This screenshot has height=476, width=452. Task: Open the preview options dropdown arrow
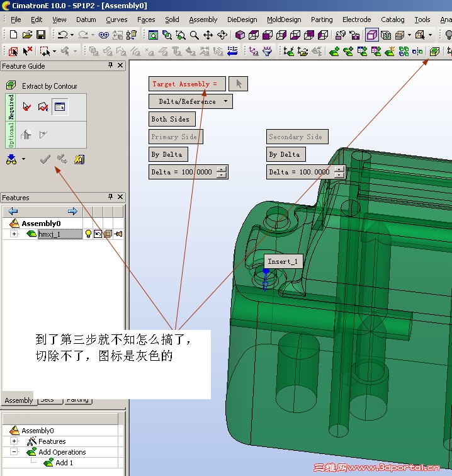pyautogui.click(x=23, y=159)
